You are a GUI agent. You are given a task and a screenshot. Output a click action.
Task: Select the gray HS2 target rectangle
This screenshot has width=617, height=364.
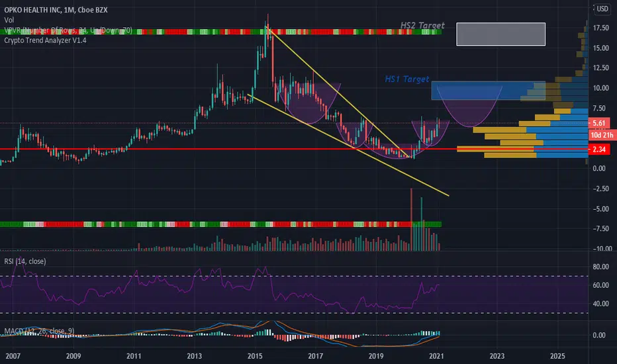pyautogui.click(x=500, y=34)
